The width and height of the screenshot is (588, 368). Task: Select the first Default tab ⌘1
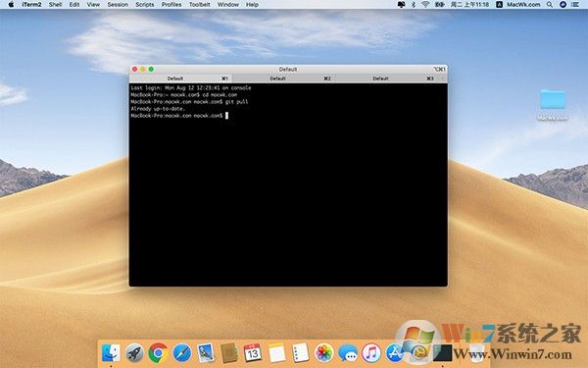pyautogui.click(x=180, y=79)
